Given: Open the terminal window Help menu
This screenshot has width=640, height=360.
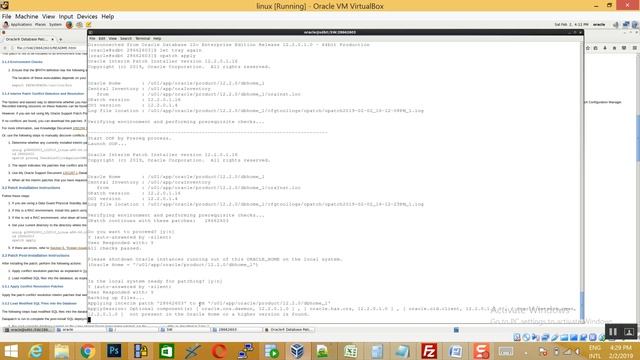Looking at the screenshot, I should (157, 38).
